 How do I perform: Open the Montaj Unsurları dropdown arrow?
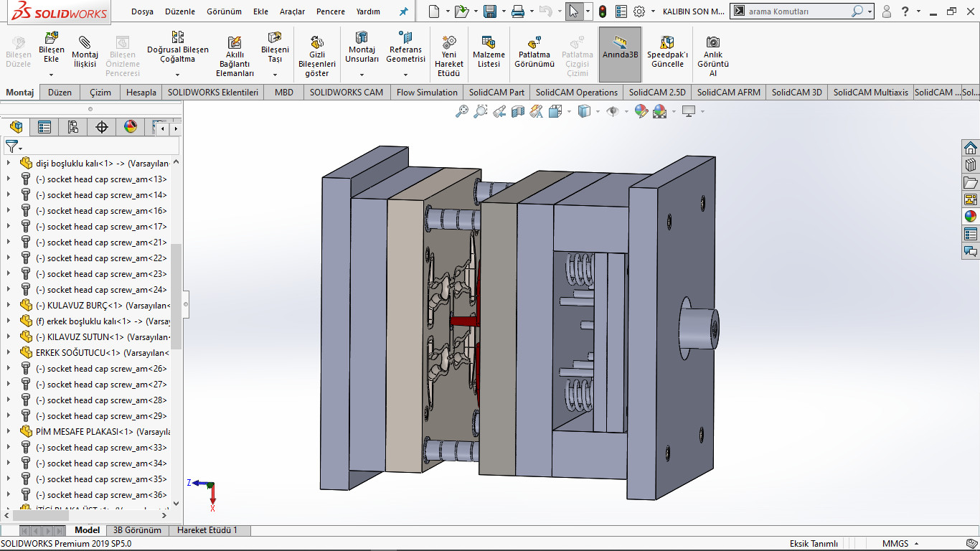(x=362, y=75)
